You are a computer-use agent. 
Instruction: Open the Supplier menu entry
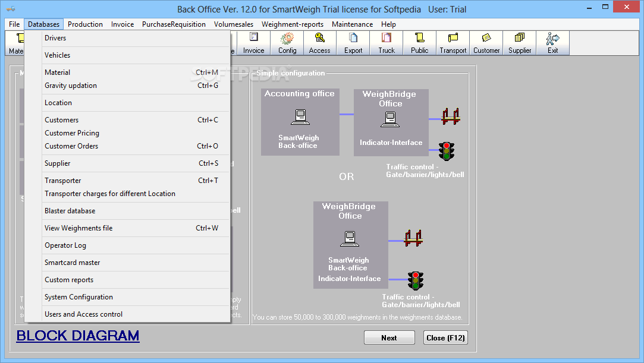[127, 163]
